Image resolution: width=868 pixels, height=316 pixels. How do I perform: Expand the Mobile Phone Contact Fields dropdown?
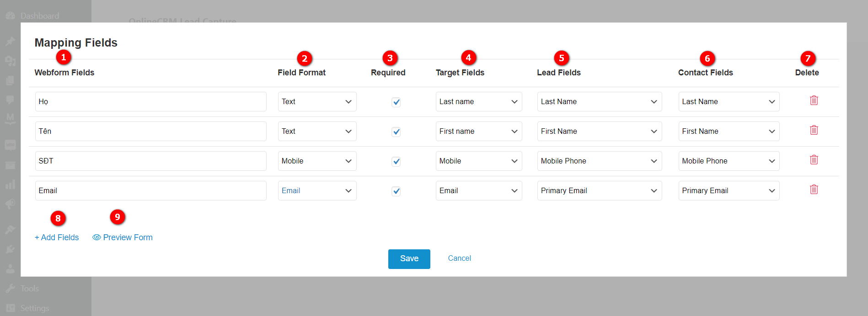click(729, 161)
